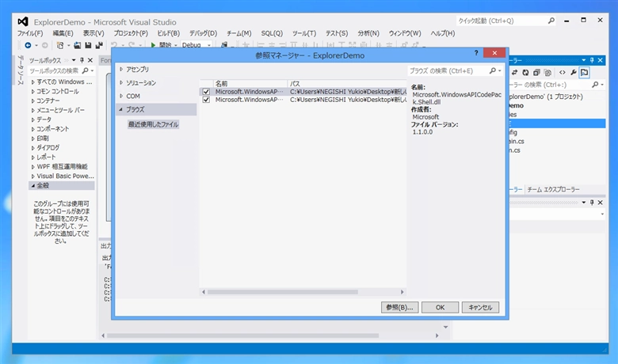Expand コモン コントロール toolbox group
Viewport: 618px width, 364px height.
(33, 91)
